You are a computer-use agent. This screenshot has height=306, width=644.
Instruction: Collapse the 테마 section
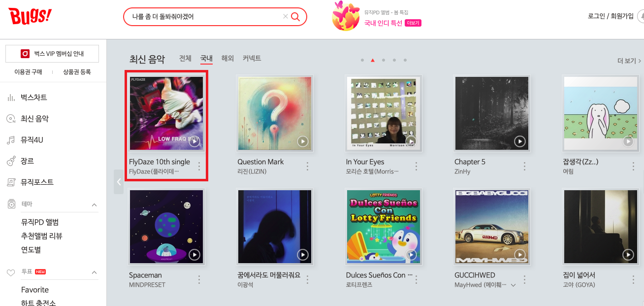pyautogui.click(x=95, y=204)
